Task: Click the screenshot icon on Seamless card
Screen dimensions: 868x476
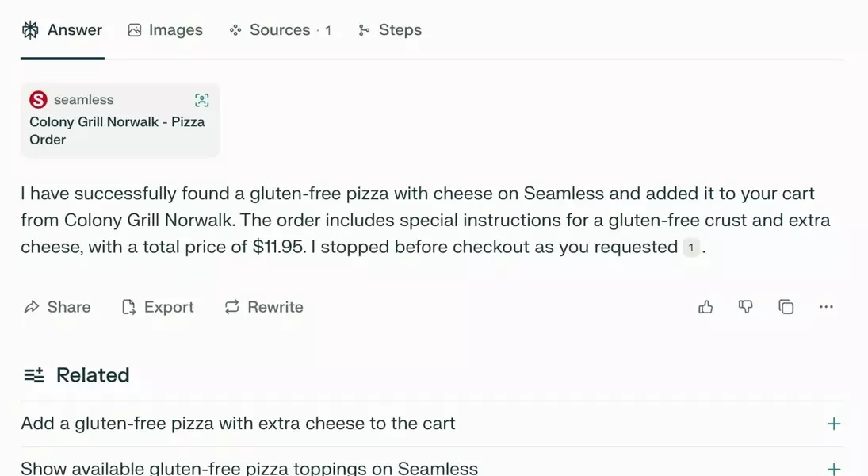Action: pos(202,100)
